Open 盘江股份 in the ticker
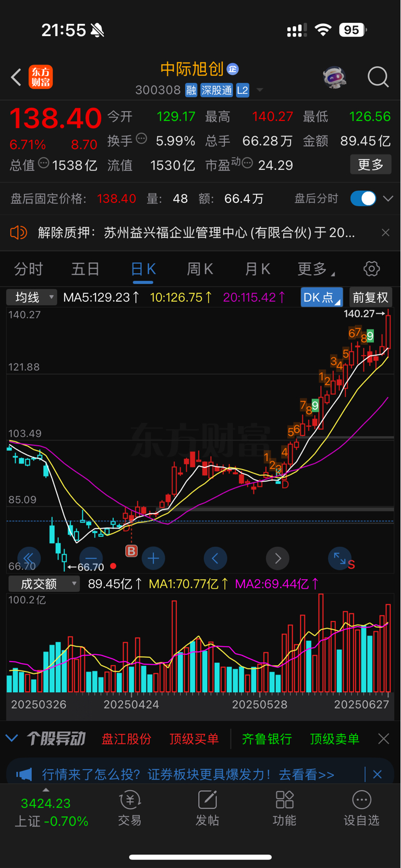Image resolution: width=401 pixels, height=868 pixels. click(126, 739)
